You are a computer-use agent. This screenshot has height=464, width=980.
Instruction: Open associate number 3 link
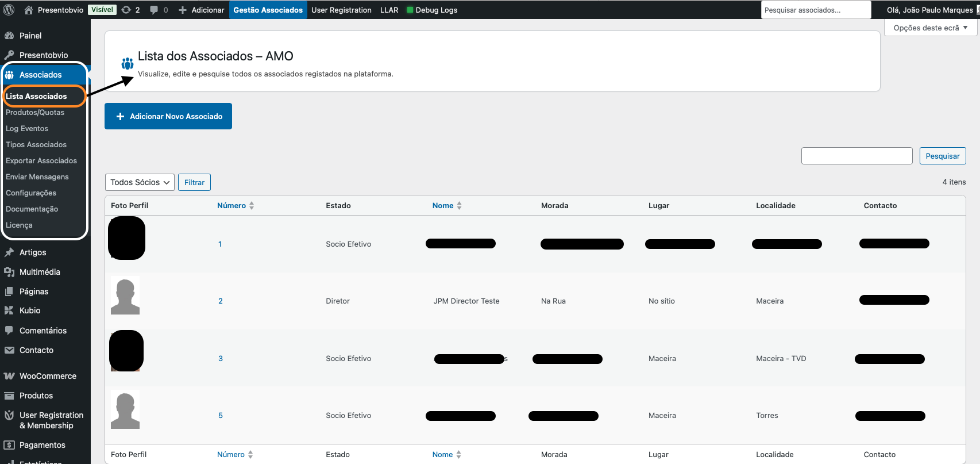click(221, 358)
